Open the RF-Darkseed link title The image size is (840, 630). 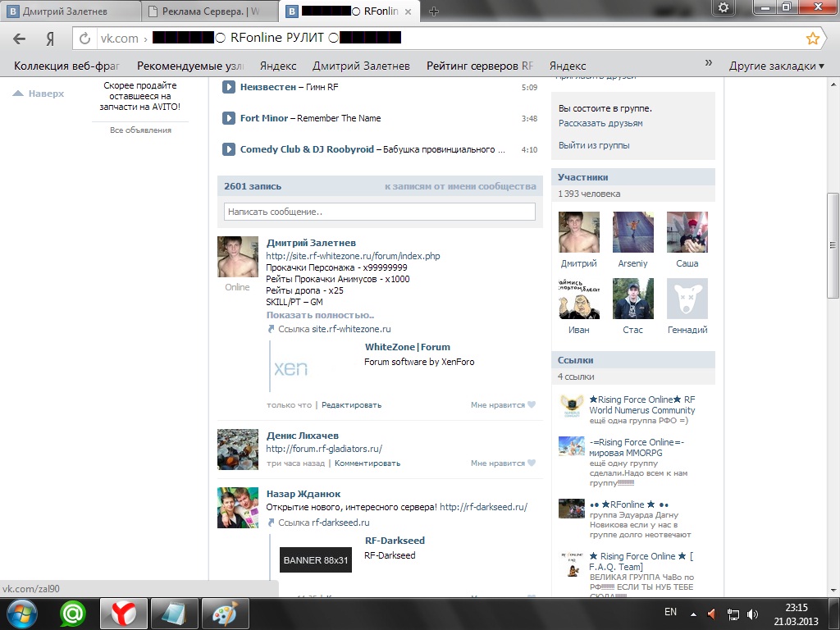395,541
